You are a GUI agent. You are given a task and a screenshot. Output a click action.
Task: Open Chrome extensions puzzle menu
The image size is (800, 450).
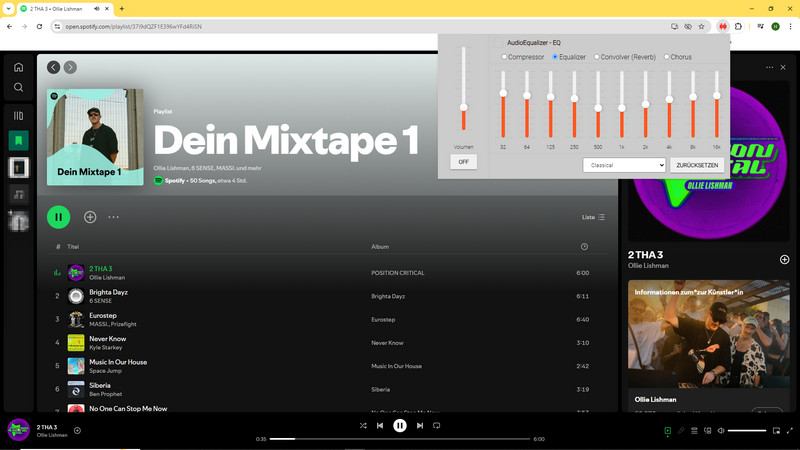click(738, 27)
